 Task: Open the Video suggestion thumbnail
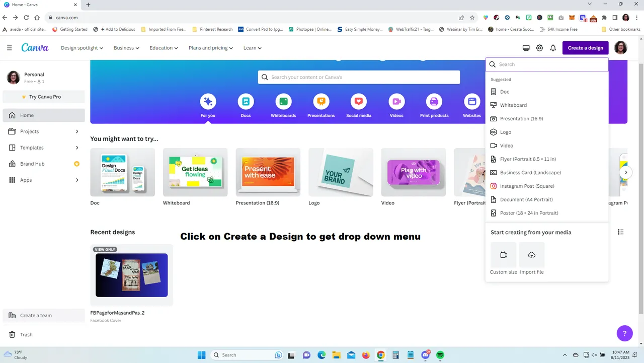pos(414,172)
